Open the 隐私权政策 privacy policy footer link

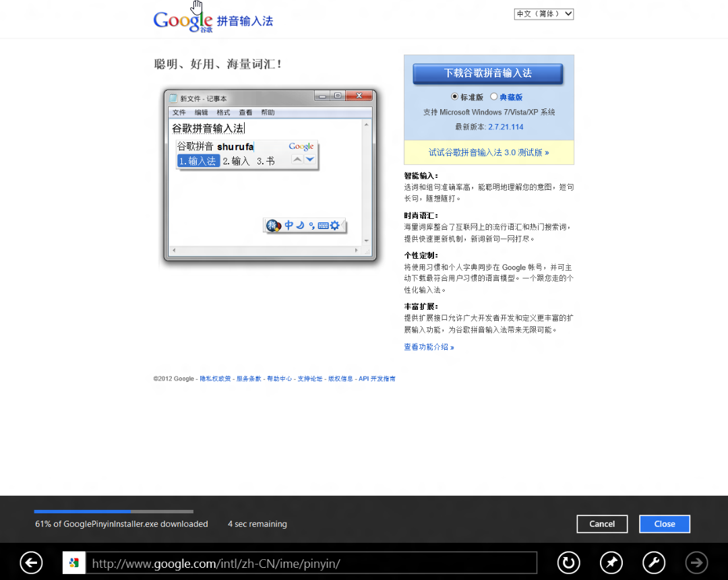coord(215,379)
